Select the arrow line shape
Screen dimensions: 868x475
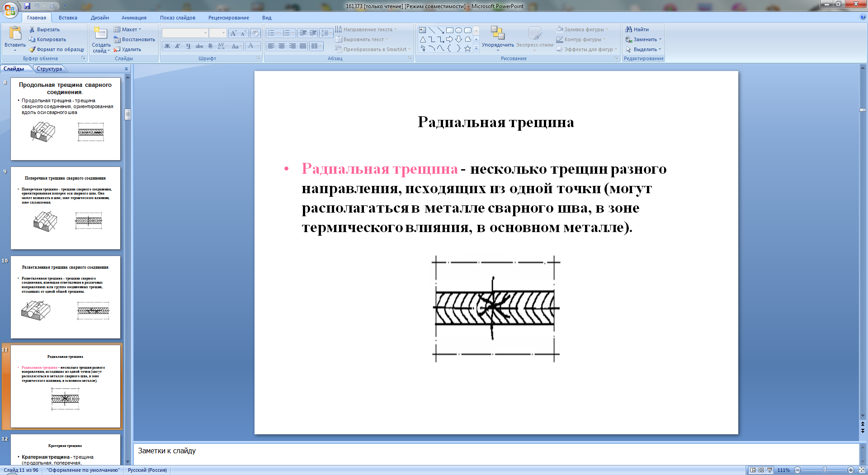point(440,30)
